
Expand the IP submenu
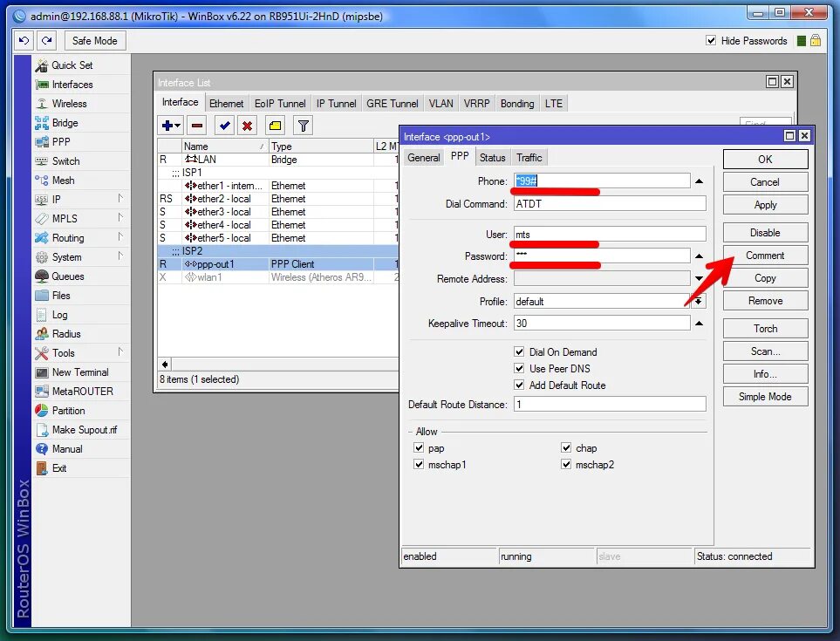pyautogui.click(x=120, y=199)
